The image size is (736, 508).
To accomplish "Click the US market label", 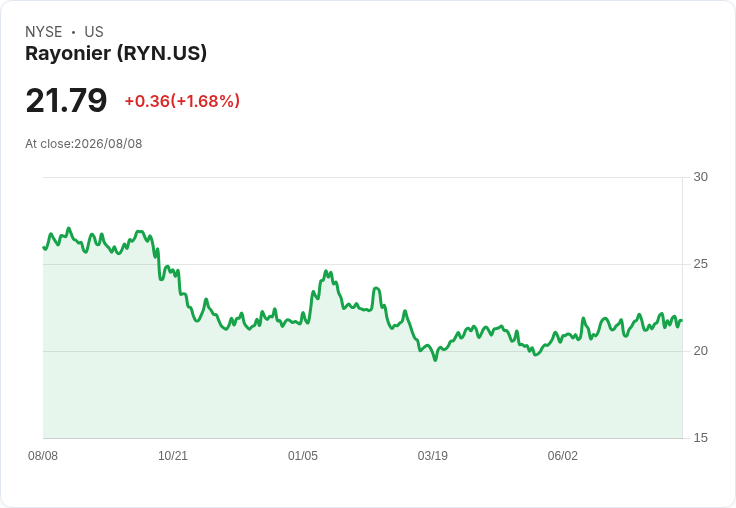I will click(94, 32).
